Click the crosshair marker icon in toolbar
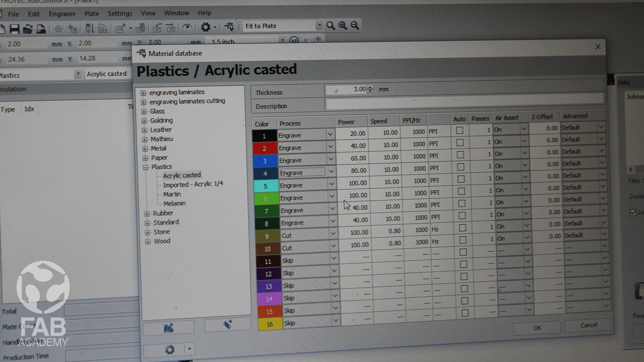Image resolution: width=644 pixels, height=362 pixels. click(58, 29)
